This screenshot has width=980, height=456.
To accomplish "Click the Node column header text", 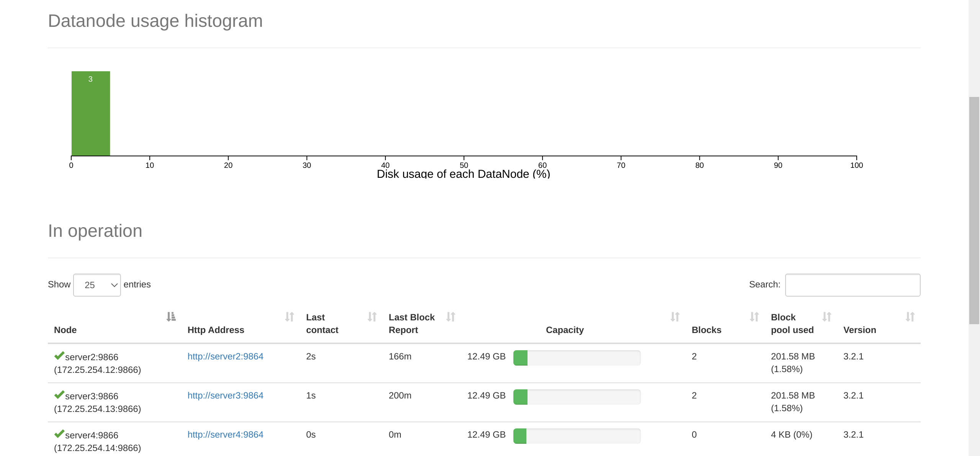I will [65, 330].
